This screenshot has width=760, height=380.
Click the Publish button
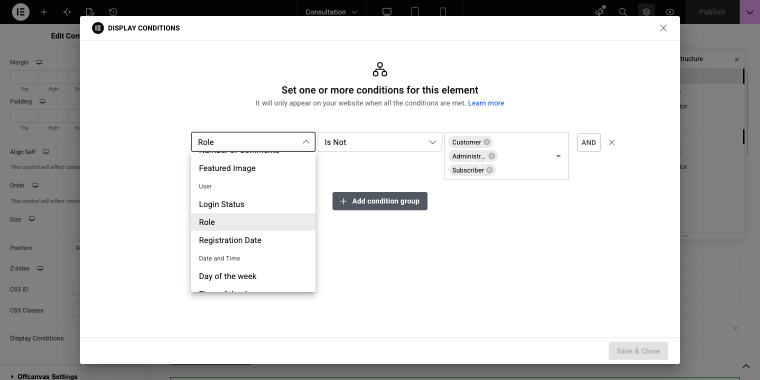(712, 12)
